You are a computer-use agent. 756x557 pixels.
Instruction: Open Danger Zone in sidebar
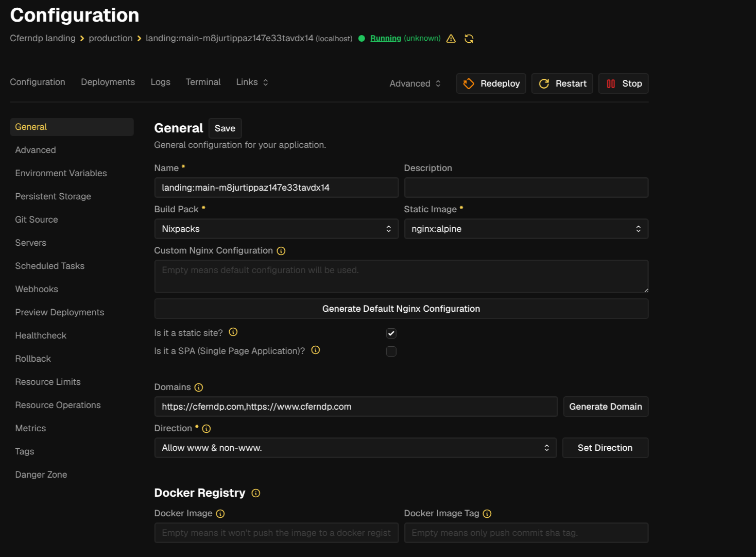coord(72,475)
